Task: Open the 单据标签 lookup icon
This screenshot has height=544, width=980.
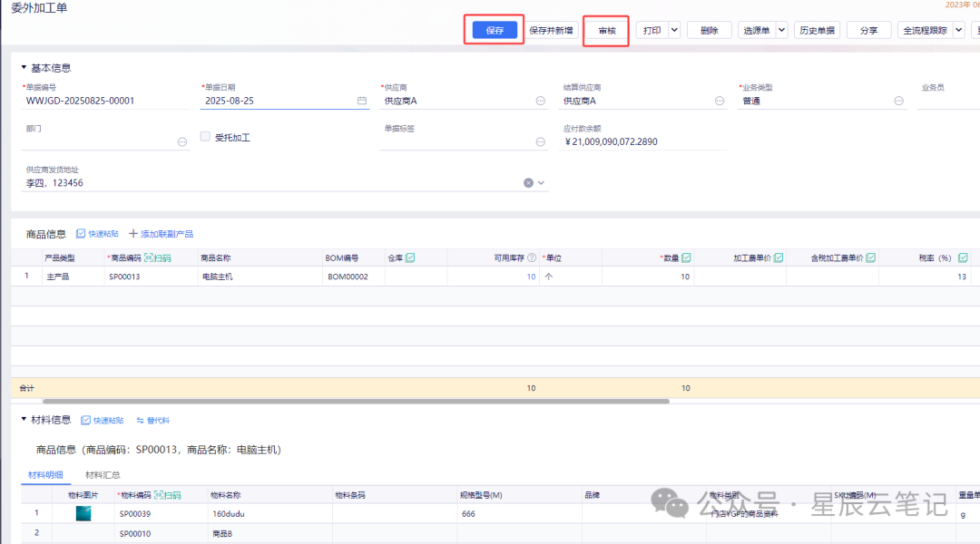Action: (541, 141)
